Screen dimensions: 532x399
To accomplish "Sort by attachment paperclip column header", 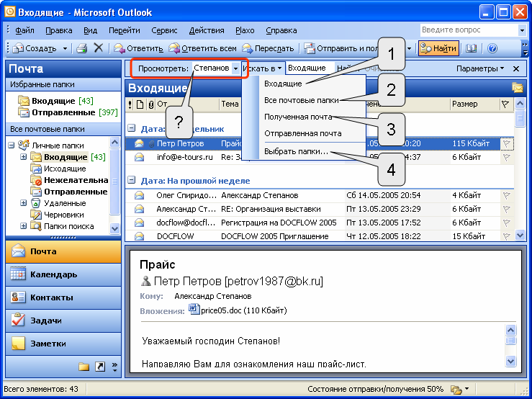I will pos(150,104).
